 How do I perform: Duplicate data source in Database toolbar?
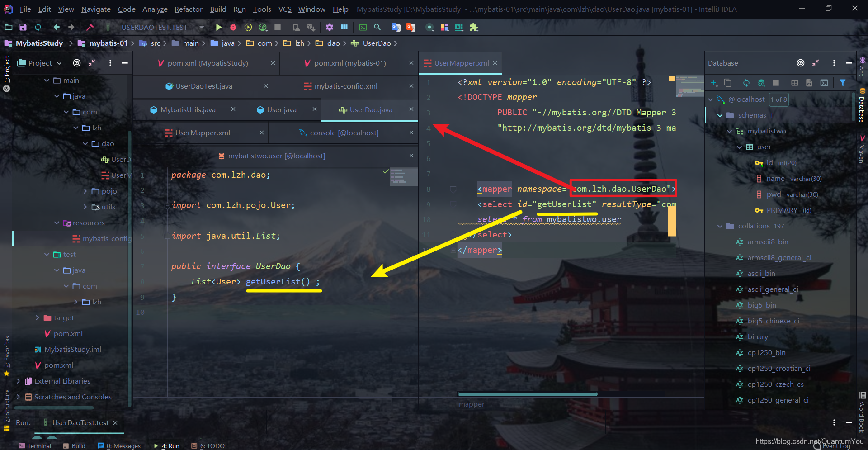[727, 83]
